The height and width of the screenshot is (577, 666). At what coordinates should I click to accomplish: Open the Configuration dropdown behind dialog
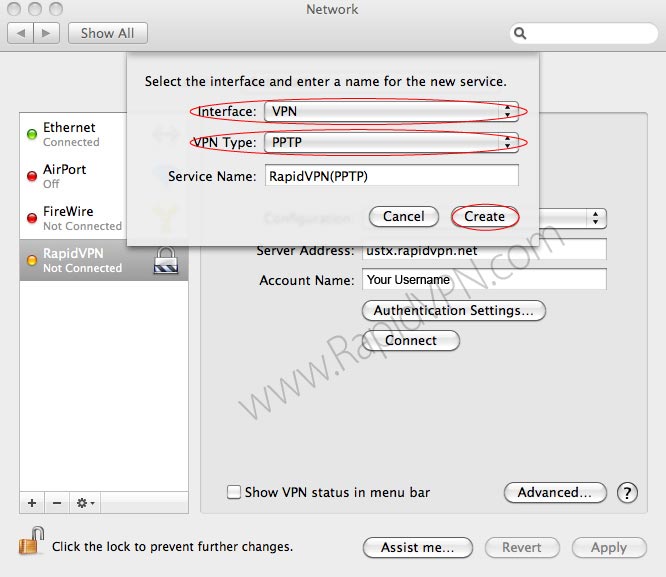pyautogui.click(x=573, y=218)
